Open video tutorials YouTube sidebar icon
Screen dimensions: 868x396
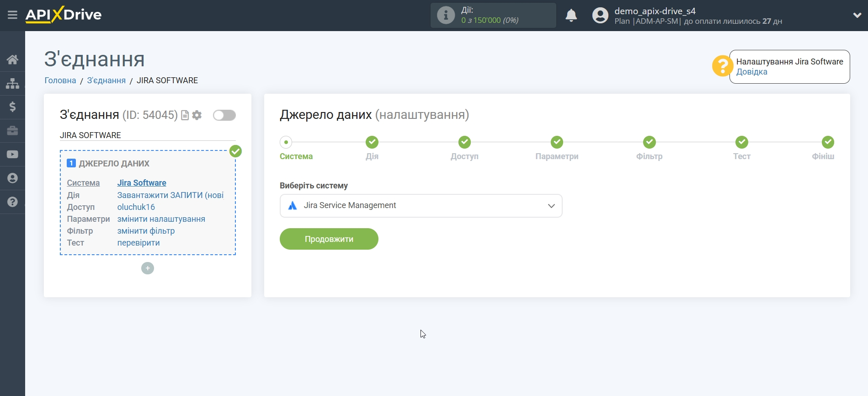tap(12, 155)
